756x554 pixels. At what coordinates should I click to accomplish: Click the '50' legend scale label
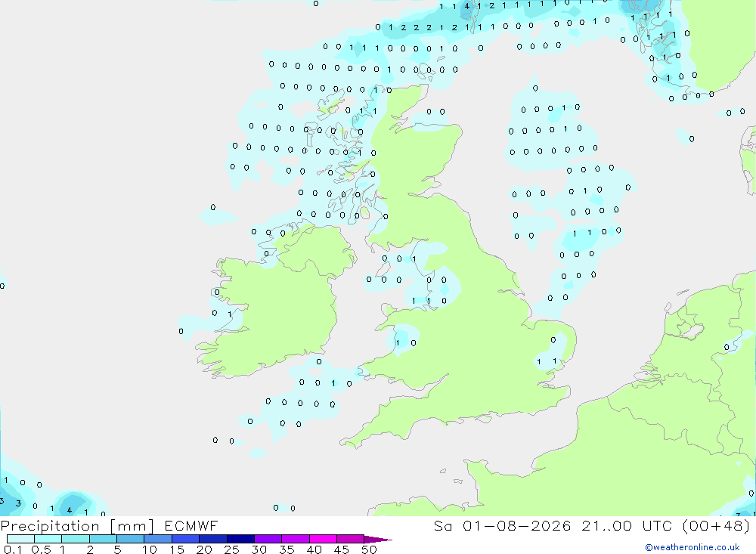click(369, 549)
